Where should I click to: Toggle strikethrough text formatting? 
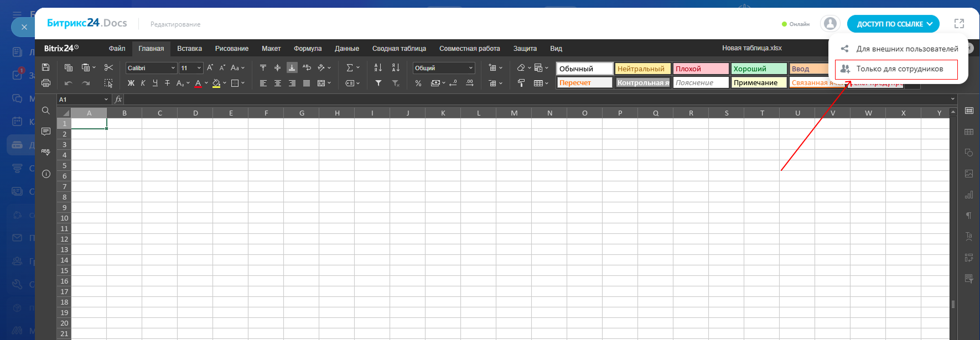pyautogui.click(x=167, y=83)
